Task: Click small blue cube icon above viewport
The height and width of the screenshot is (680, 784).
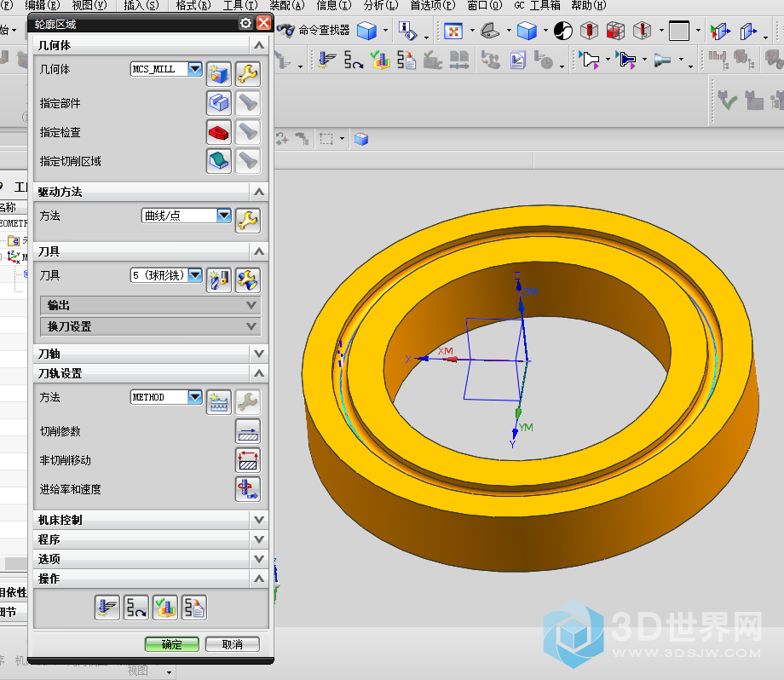Action: point(361,139)
